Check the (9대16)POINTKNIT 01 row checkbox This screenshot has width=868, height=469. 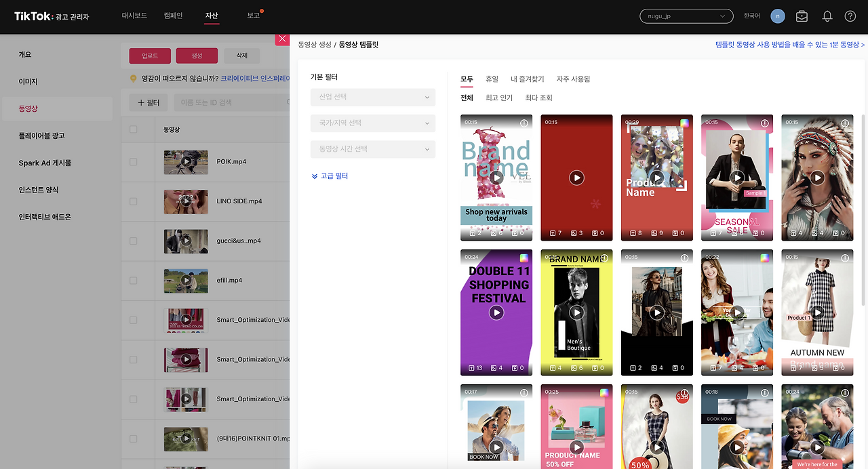(133, 439)
